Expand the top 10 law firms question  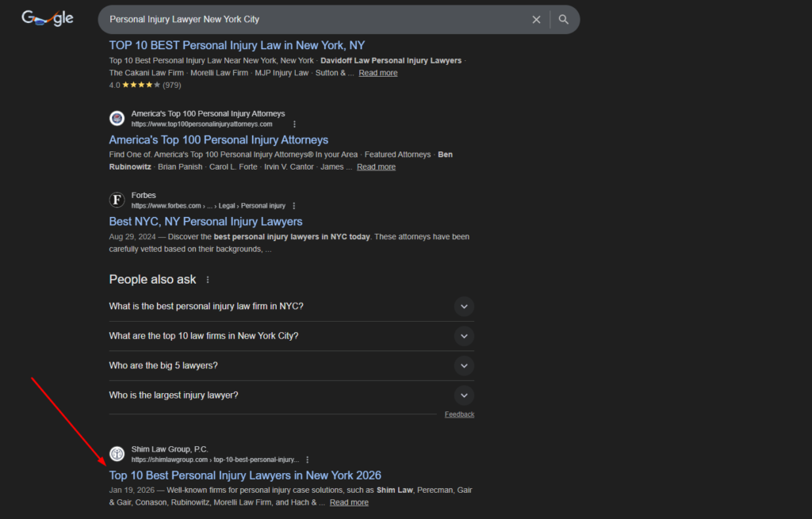tap(464, 336)
